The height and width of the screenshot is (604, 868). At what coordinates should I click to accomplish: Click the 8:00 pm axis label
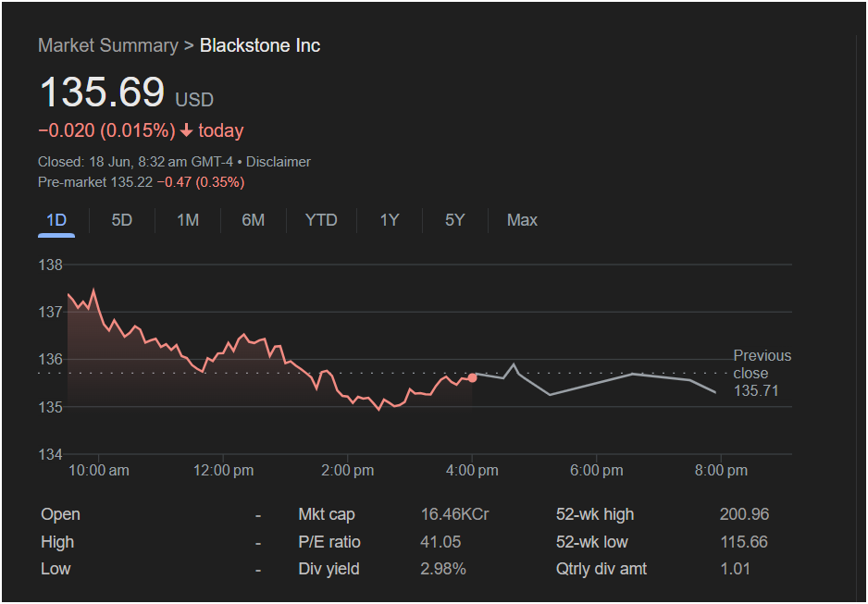tap(721, 471)
